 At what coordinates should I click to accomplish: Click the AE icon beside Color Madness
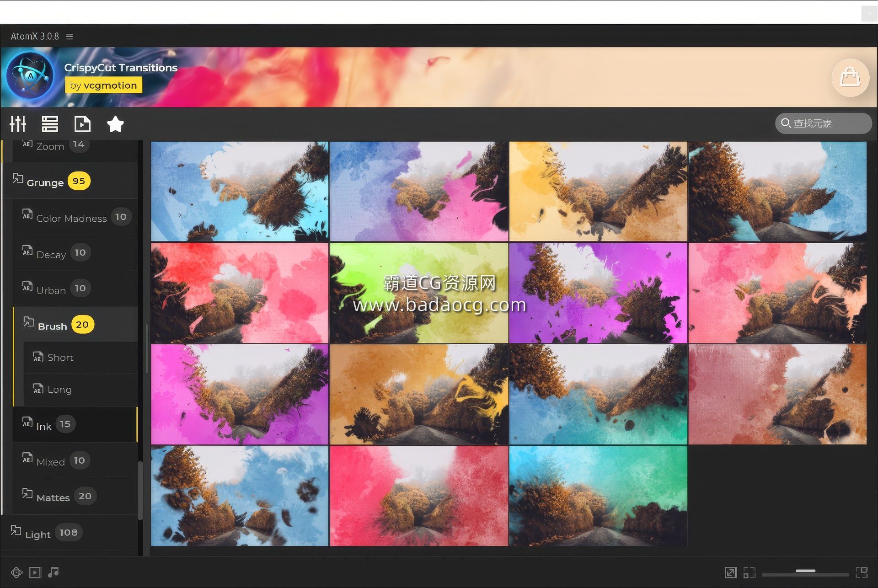click(27, 214)
